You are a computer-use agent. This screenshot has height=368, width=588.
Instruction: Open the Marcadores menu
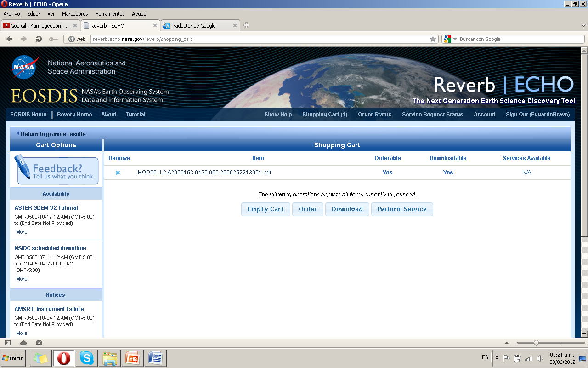[x=75, y=14]
